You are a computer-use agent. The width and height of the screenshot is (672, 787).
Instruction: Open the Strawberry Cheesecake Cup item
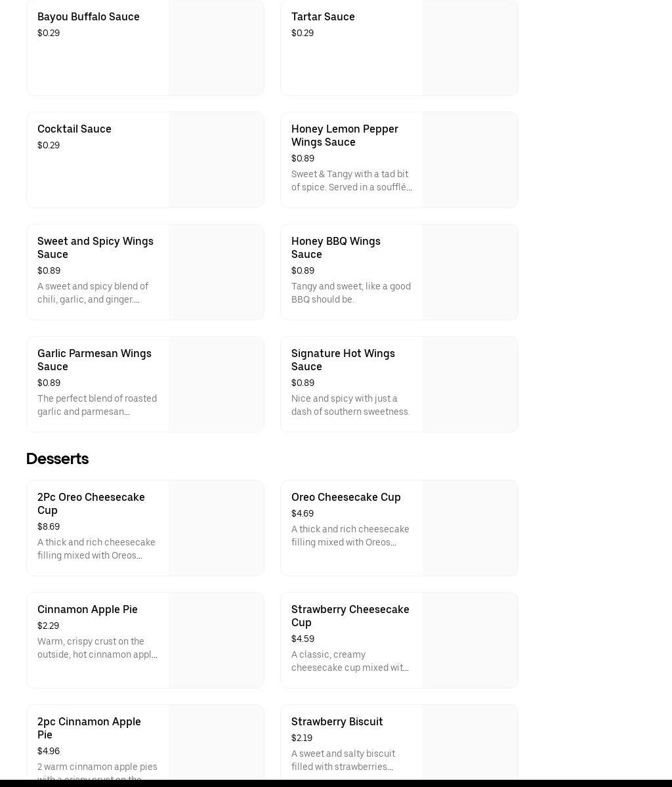(x=350, y=616)
